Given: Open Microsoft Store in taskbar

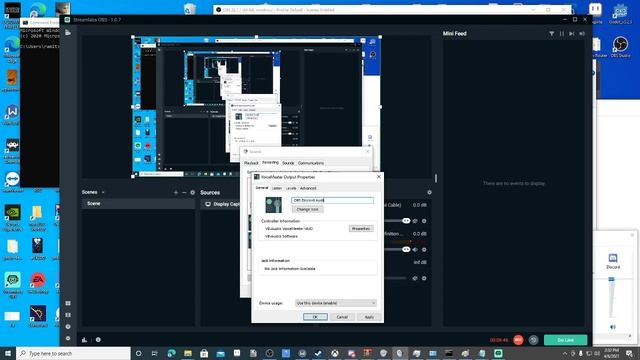Looking at the screenshot, I should [x=204, y=353].
